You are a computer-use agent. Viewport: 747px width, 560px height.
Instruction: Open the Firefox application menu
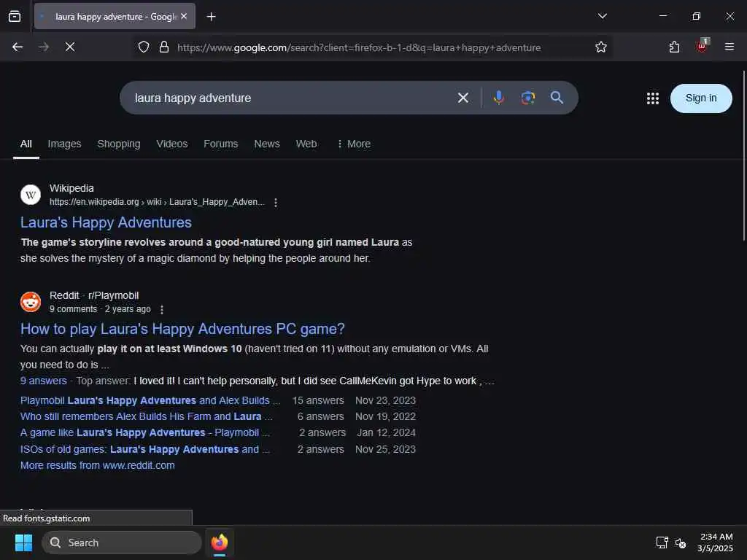pos(729,47)
